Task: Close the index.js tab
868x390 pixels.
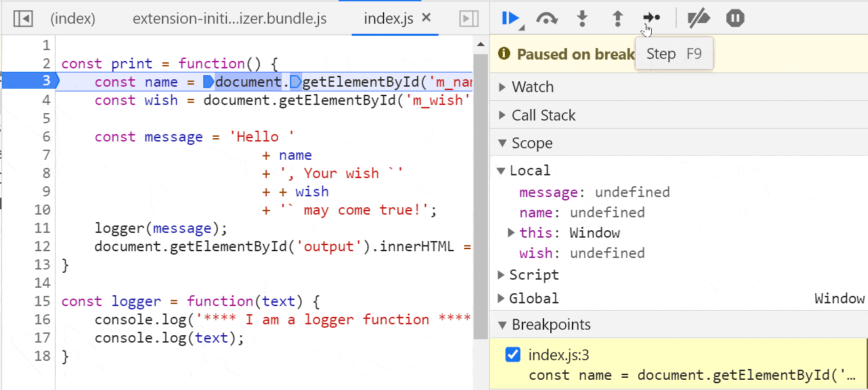Action: click(x=426, y=18)
